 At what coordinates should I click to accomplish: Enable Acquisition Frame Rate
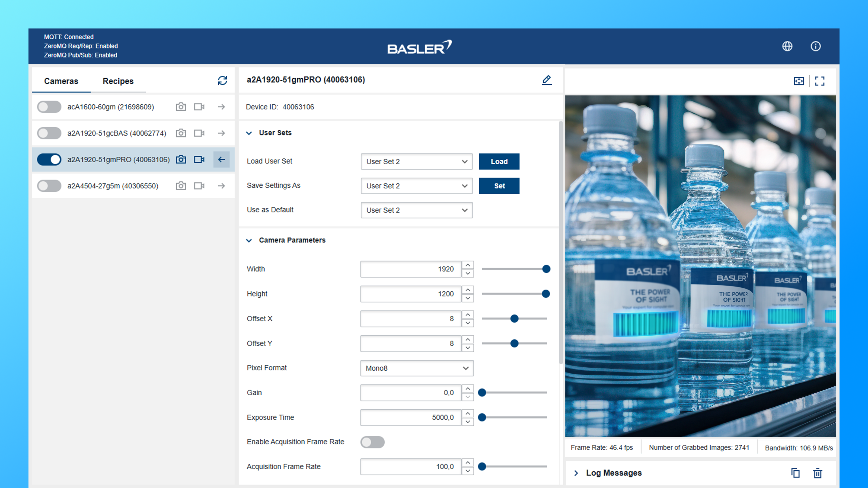(x=372, y=442)
